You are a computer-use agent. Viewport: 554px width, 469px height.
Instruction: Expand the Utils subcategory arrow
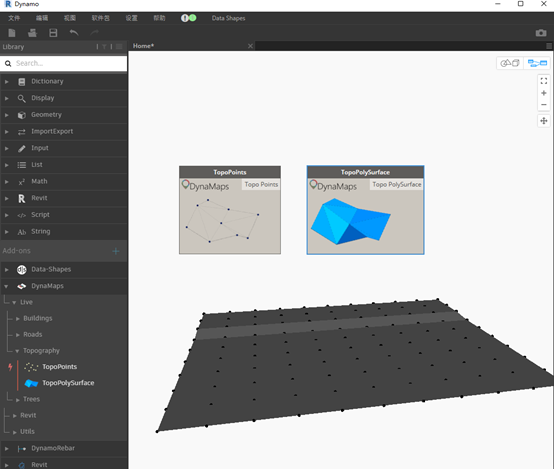coord(14,432)
